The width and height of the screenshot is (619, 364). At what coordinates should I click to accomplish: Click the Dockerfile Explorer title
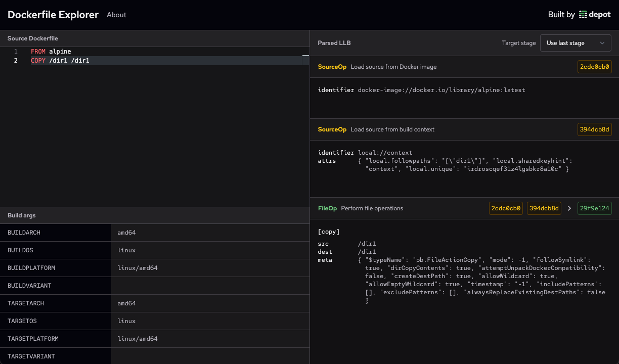53,15
